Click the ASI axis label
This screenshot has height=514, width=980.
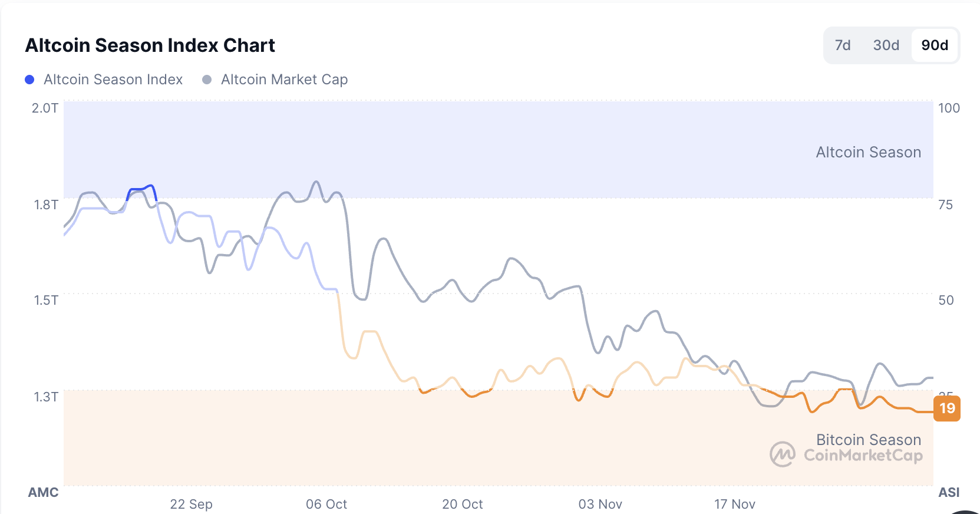(x=949, y=492)
